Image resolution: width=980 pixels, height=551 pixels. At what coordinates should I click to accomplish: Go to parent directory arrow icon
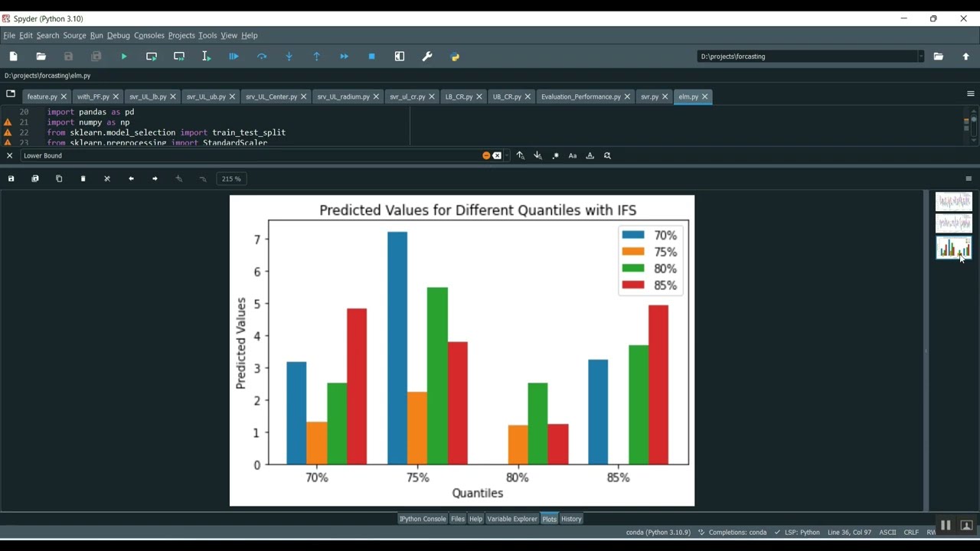click(x=966, y=57)
